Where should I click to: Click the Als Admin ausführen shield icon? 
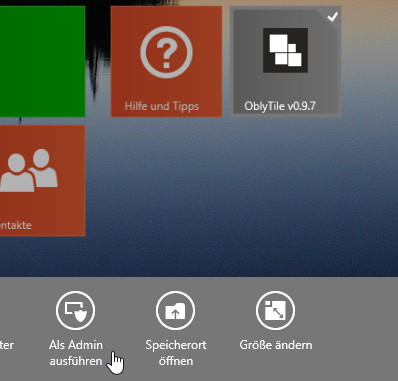pos(76,310)
